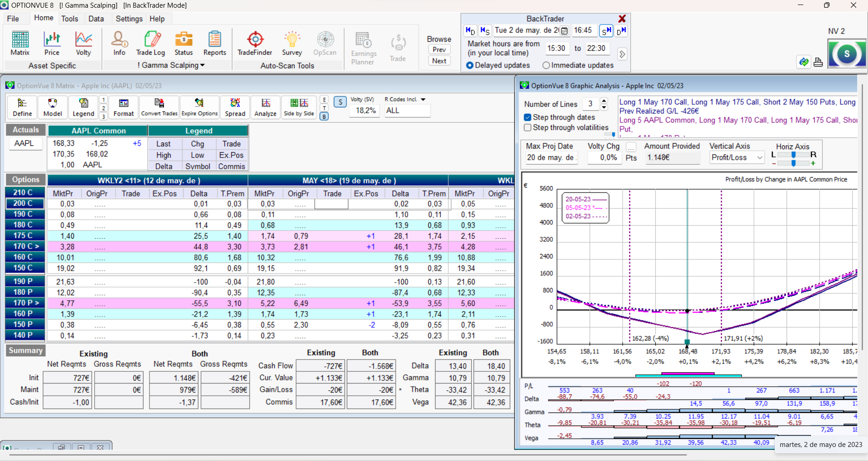
Task: Open the account Status tool
Action: (x=183, y=43)
